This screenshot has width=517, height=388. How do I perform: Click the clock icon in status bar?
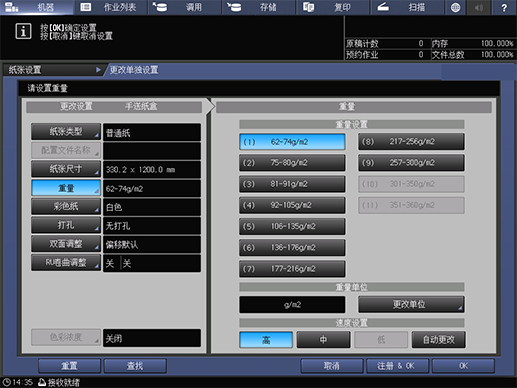pos(7,382)
